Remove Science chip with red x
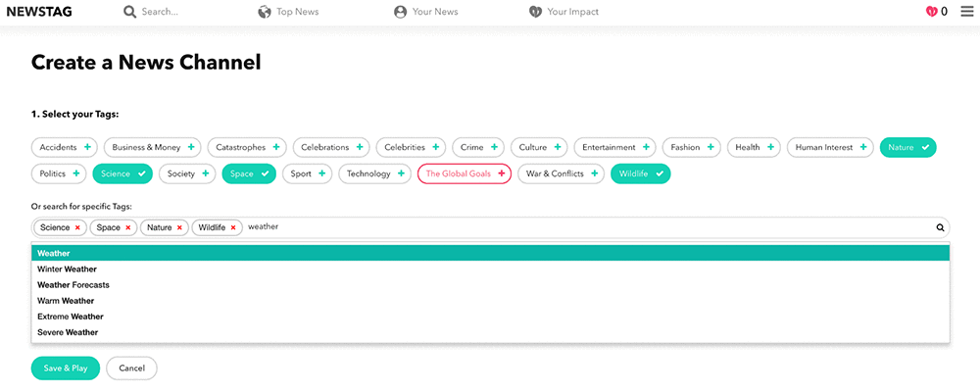 click(x=77, y=228)
